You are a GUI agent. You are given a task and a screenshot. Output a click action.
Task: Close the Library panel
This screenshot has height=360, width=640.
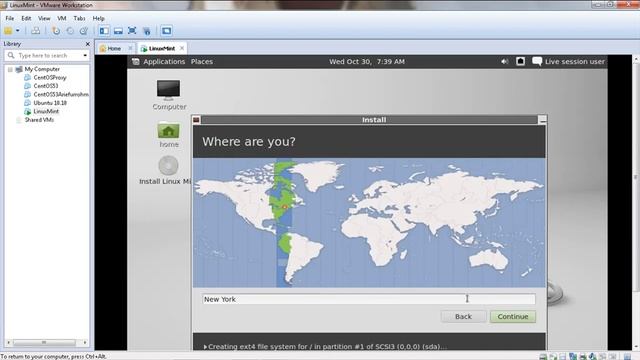click(87, 44)
